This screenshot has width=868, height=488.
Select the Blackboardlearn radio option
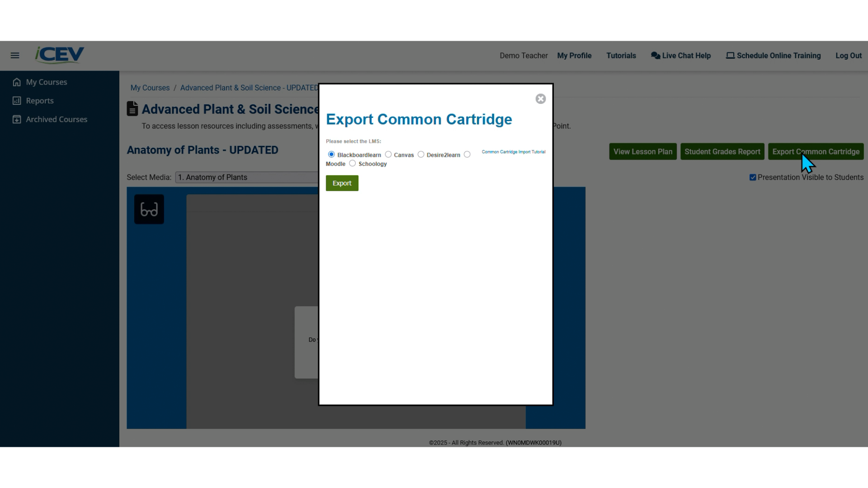point(331,155)
